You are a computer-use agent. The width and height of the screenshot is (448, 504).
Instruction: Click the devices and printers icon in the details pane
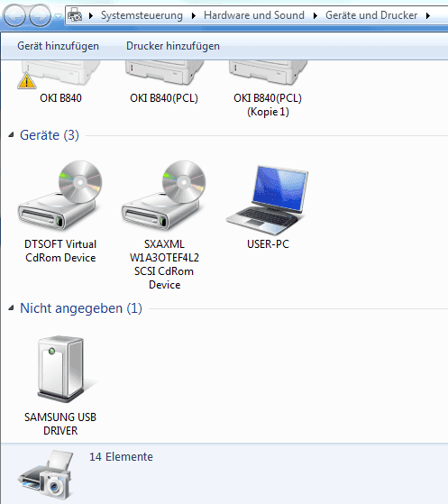point(46,475)
